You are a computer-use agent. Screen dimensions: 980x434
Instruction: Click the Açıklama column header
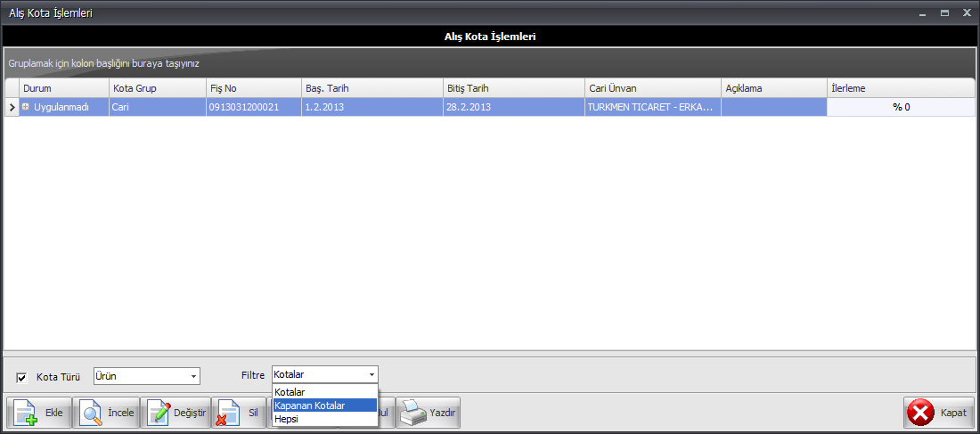tap(773, 88)
